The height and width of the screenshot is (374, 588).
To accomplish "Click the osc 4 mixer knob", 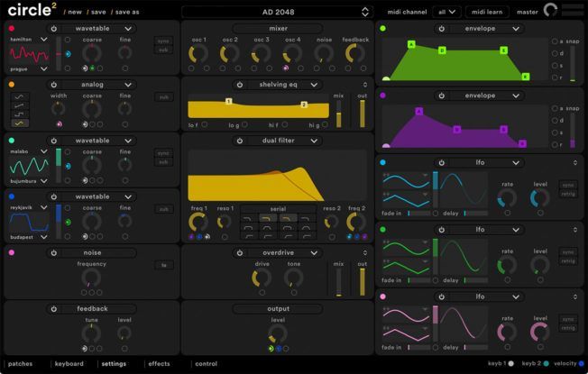I will (292, 53).
